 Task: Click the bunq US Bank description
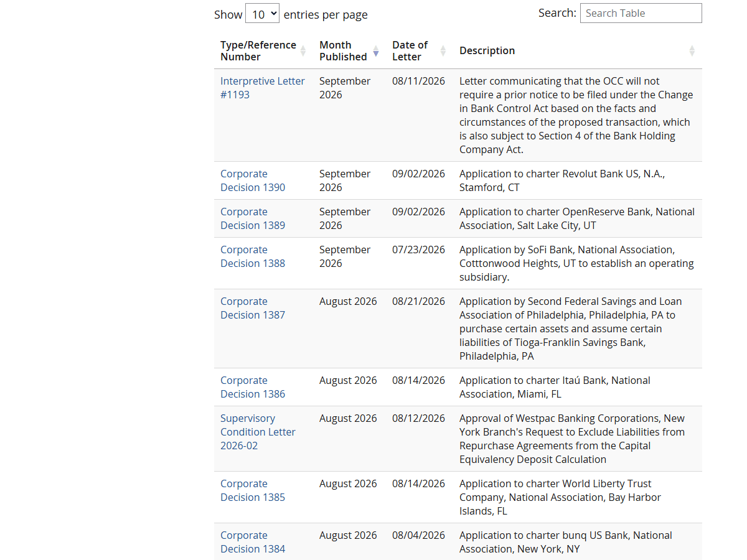[566, 542]
